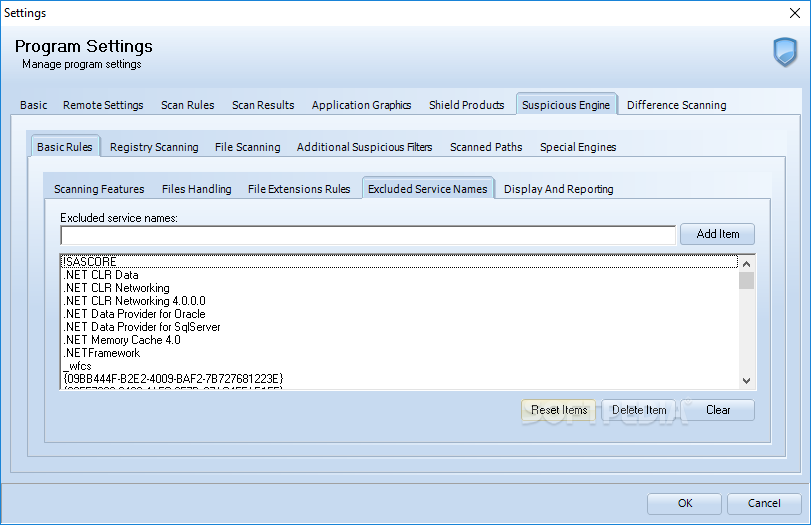Select Excluded Service Names tab
811x525 pixels.
428,188
